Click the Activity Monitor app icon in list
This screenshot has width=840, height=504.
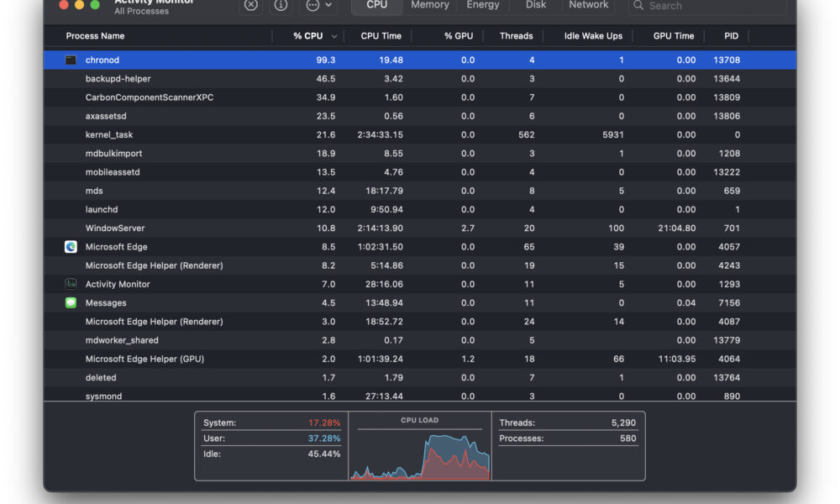(71, 284)
